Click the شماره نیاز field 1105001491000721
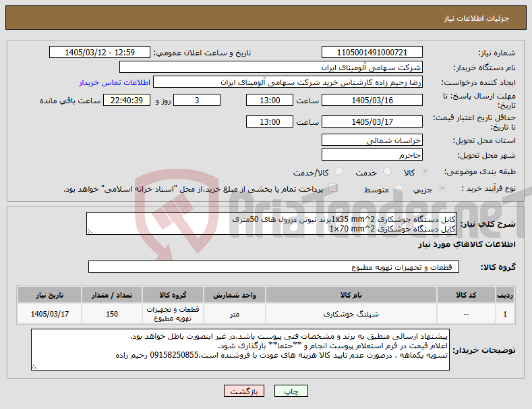Image resolution: width=532 pixels, height=409 pixels. [372, 53]
